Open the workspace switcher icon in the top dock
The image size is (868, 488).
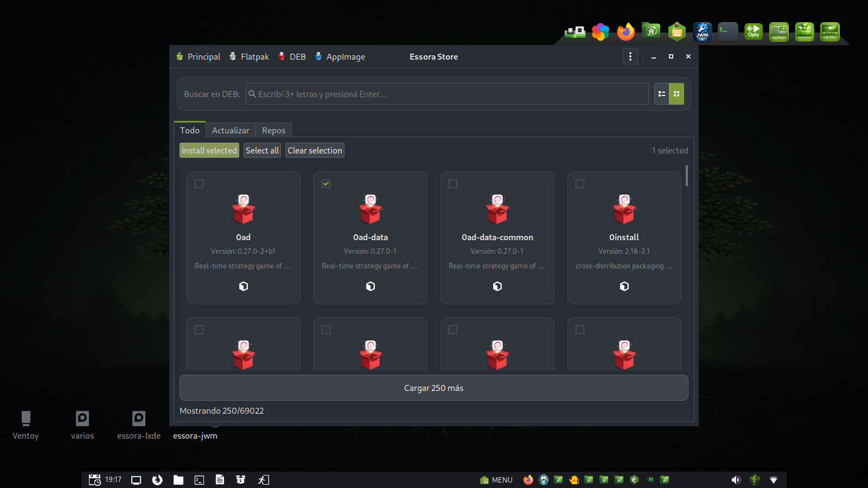point(575,32)
